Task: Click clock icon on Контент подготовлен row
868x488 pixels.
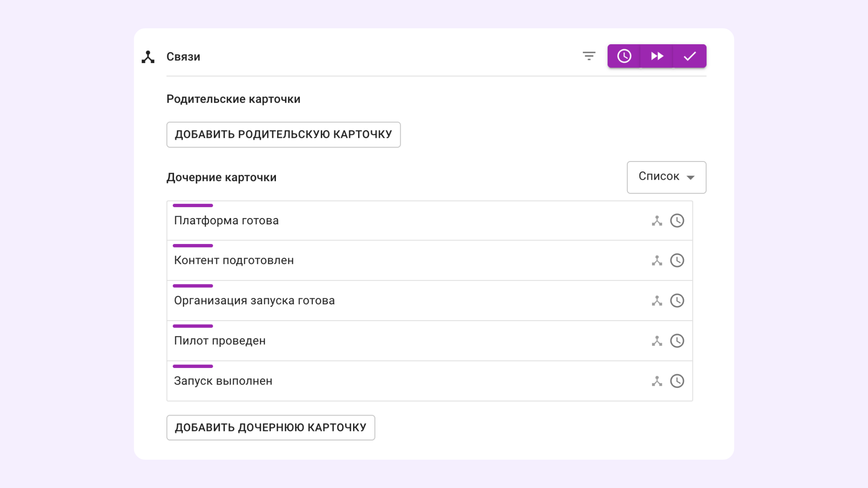Action: [677, 261]
